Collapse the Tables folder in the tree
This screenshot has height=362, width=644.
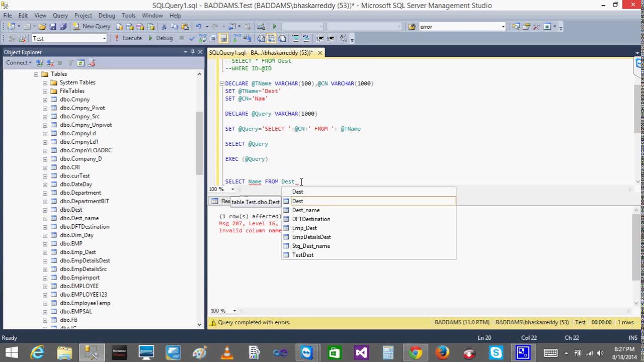(x=36, y=74)
